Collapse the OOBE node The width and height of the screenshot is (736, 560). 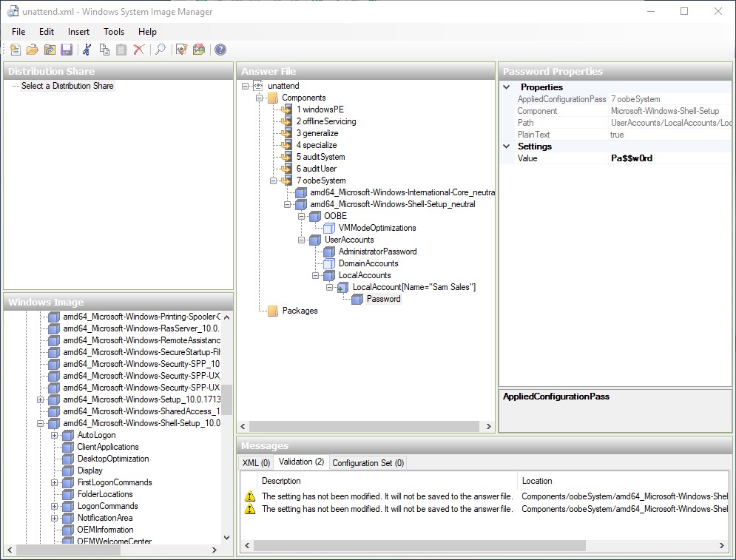coord(301,216)
